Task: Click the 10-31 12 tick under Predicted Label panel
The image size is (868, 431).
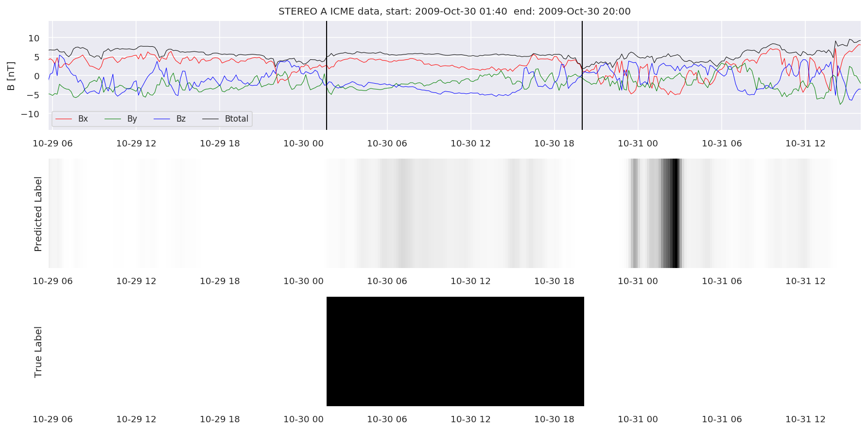Action: (805, 281)
